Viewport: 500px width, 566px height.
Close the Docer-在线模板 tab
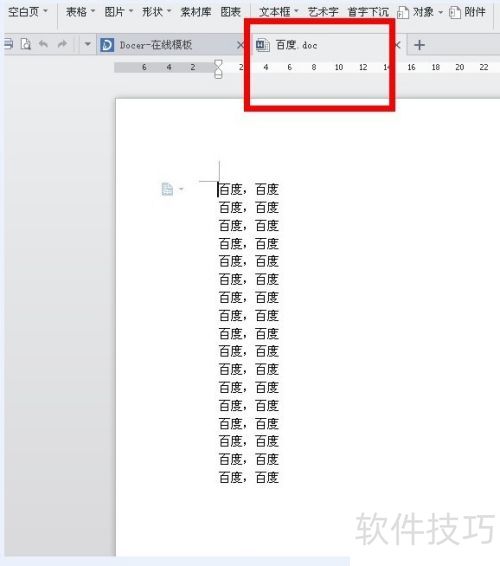(x=240, y=45)
